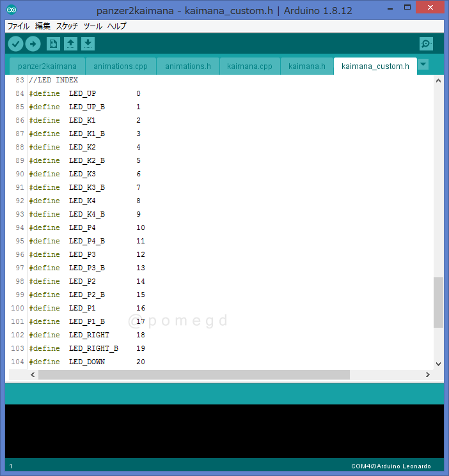
Task: Click the LED_K1 identifier on line 86
Action: pos(83,120)
